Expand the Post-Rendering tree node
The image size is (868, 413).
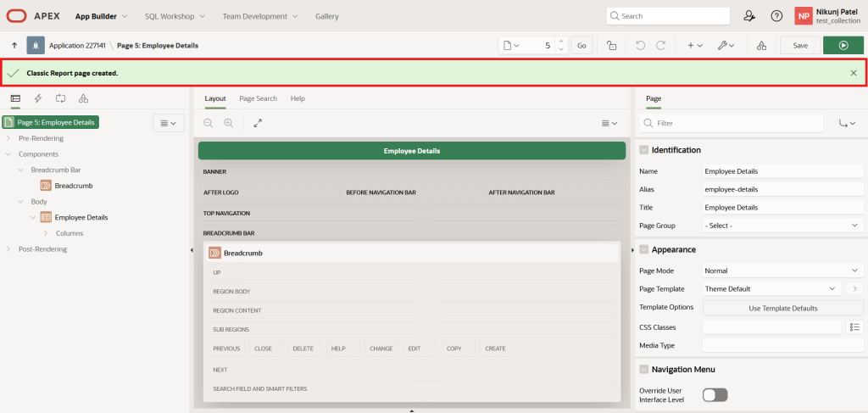tap(8, 249)
